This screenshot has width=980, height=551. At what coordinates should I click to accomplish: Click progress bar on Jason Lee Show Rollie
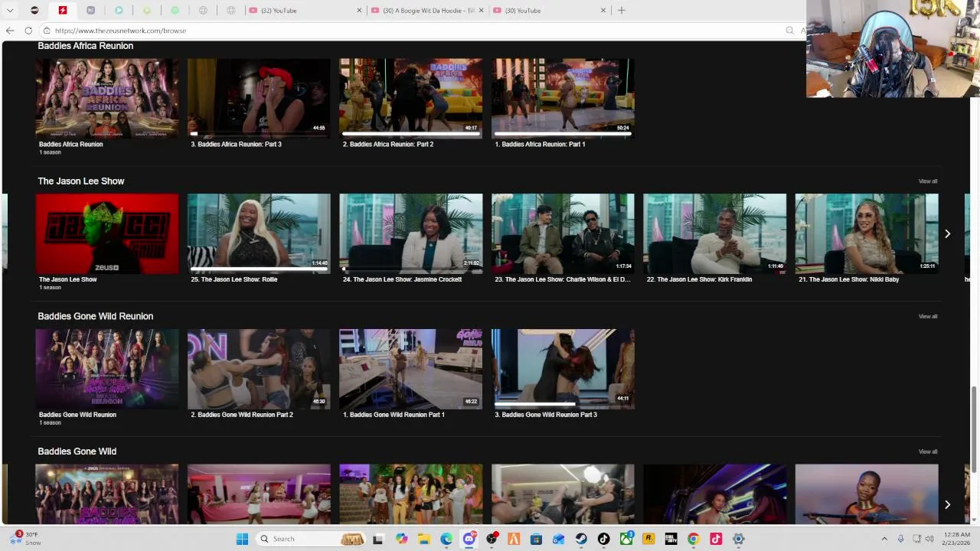click(x=259, y=269)
